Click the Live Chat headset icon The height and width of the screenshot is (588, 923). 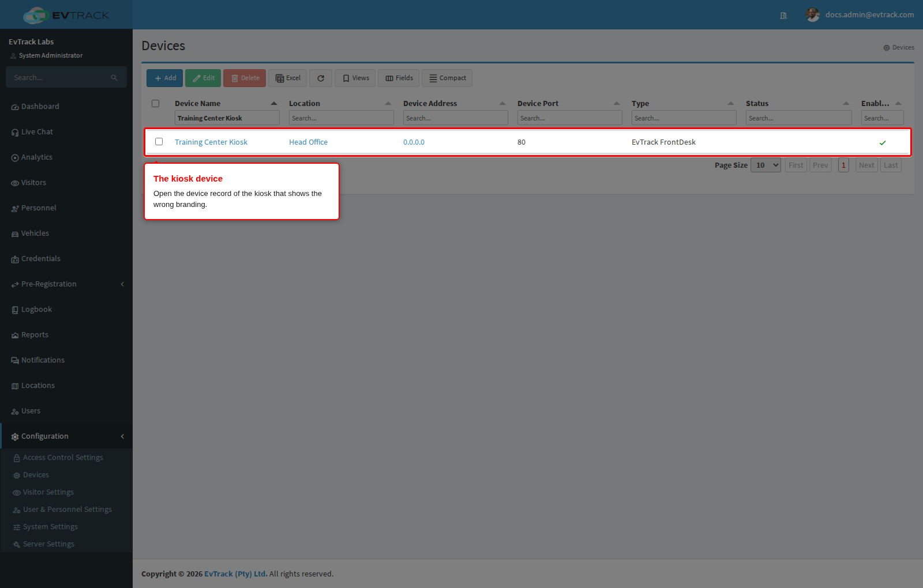[15, 133]
